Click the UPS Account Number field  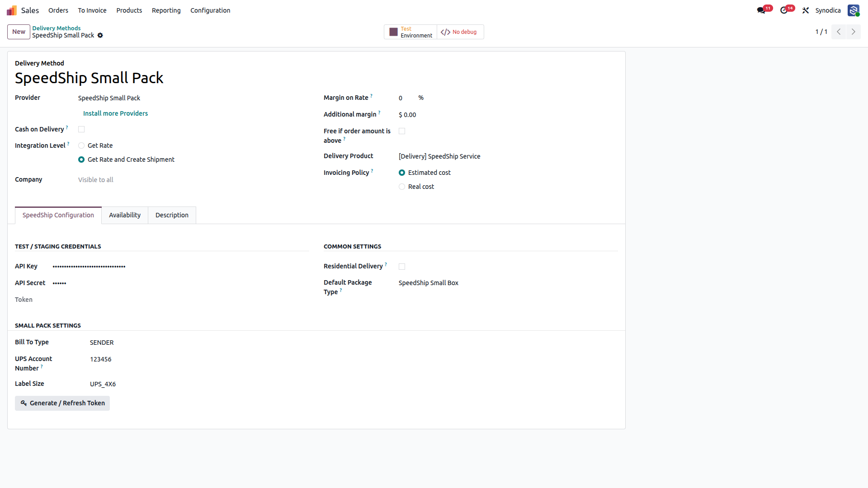(199, 359)
